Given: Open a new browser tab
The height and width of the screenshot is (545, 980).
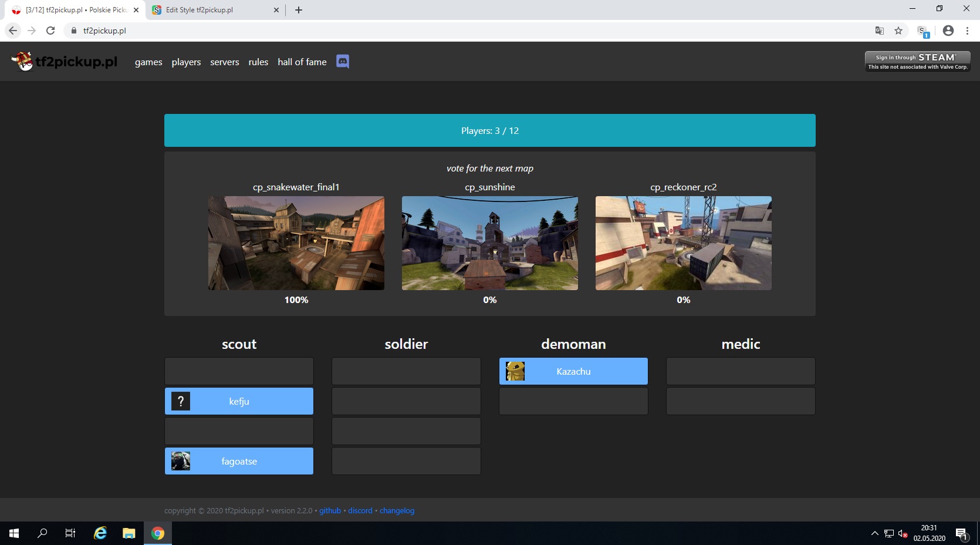Looking at the screenshot, I should tap(299, 10).
